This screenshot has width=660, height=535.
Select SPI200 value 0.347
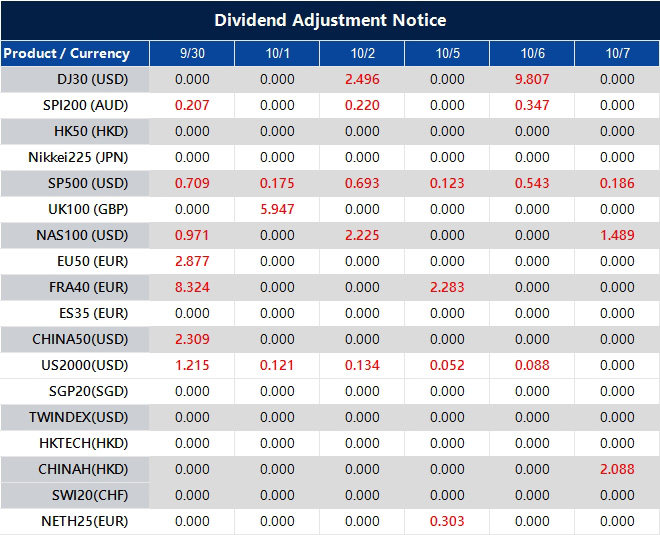click(532, 105)
